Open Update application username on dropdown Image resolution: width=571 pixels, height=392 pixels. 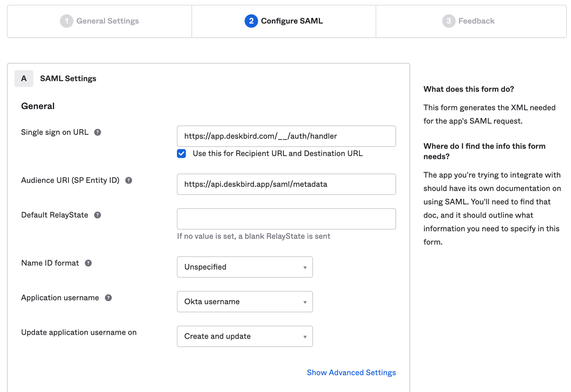244,336
